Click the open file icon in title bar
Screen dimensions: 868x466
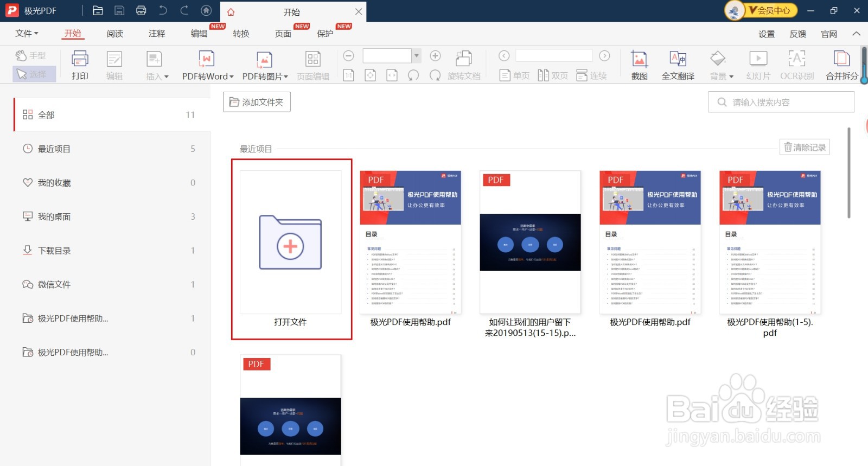click(98, 10)
